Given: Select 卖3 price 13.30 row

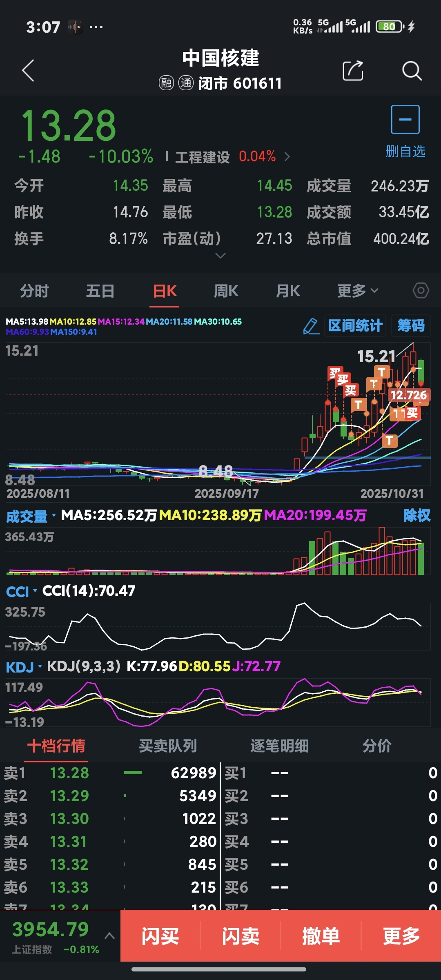Looking at the screenshot, I should (110, 819).
